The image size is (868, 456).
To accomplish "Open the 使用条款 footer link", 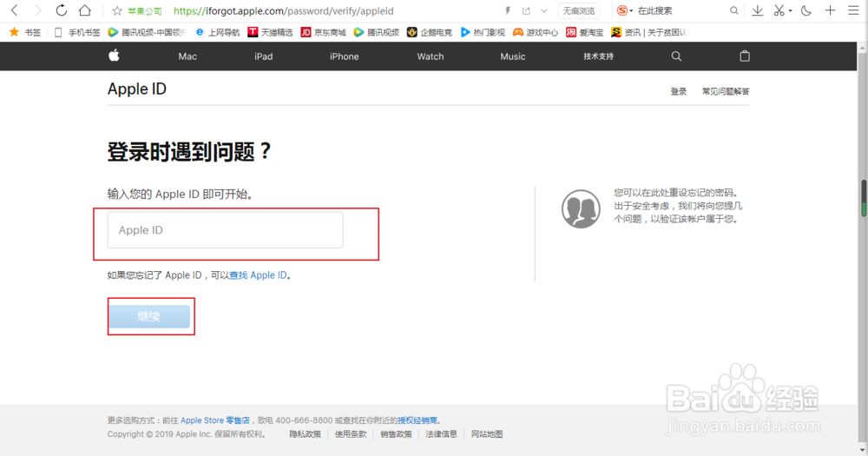I will (x=351, y=434).
